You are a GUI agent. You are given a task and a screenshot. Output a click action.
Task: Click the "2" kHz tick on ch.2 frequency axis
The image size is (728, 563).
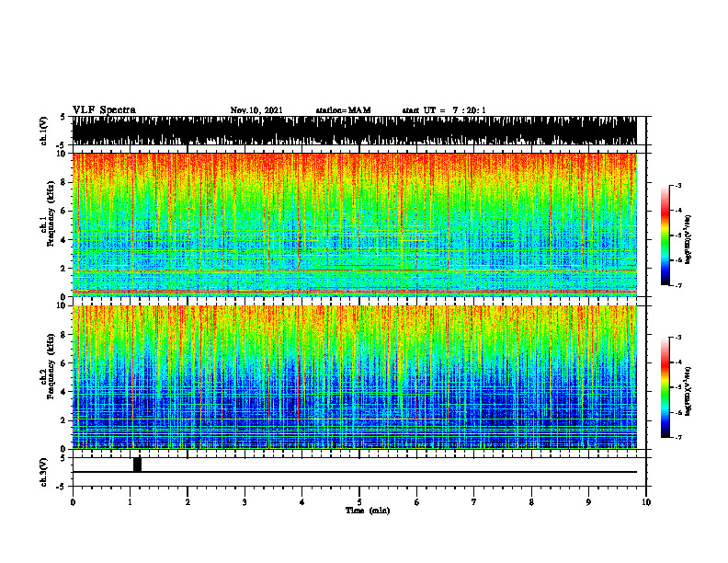pos(64,420)
